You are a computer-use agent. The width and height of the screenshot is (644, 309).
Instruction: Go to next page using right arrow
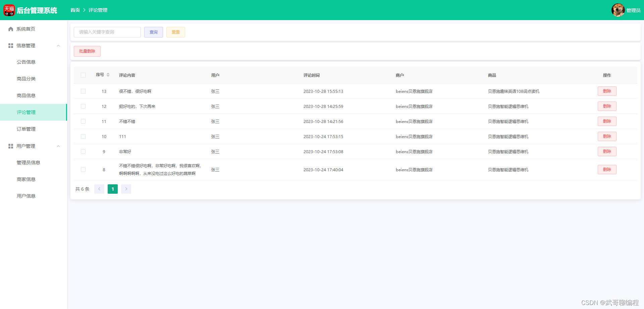pyautogui.click(x=126, y=189)
